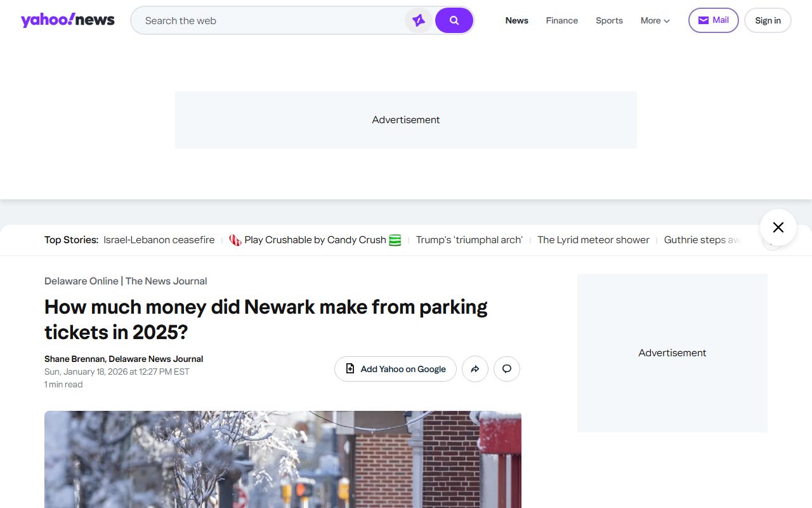Click the sparkle AI search icon
This screenshot has width=812, height=508.
coord(419,20)
